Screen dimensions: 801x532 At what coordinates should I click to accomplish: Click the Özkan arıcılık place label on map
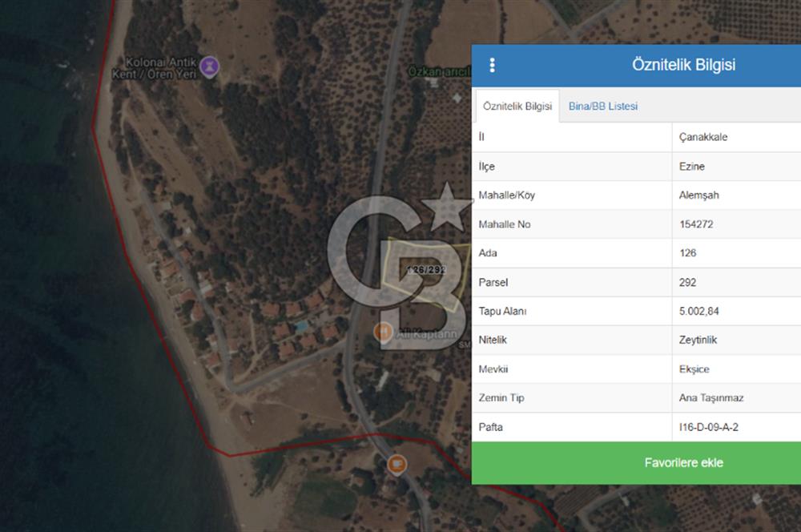439,71
